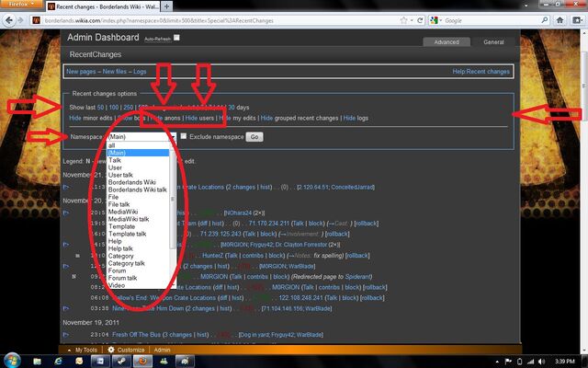Show hidden system tray icons
The height and width of the screenshot is (368, 588).
tap(497, 362)
